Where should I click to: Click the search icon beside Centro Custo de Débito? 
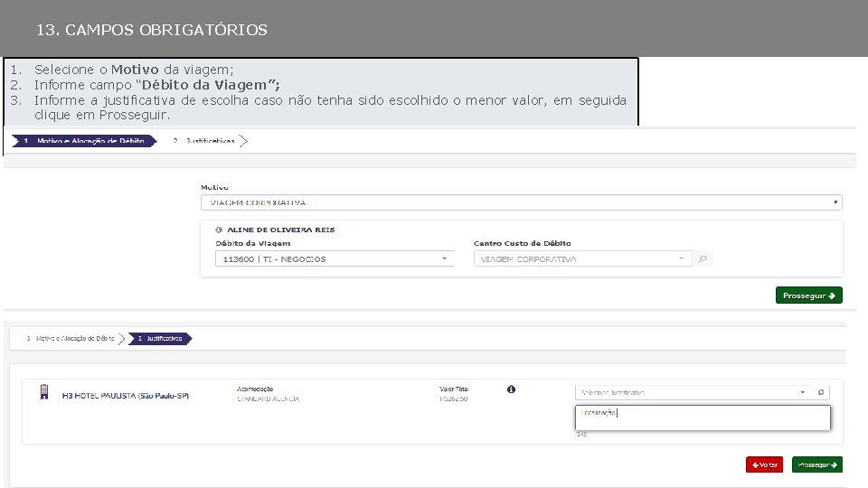pos(703,259)
